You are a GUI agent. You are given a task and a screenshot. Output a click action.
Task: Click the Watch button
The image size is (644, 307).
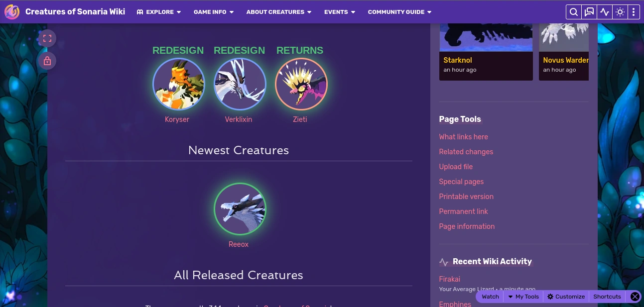pos(490,297)
